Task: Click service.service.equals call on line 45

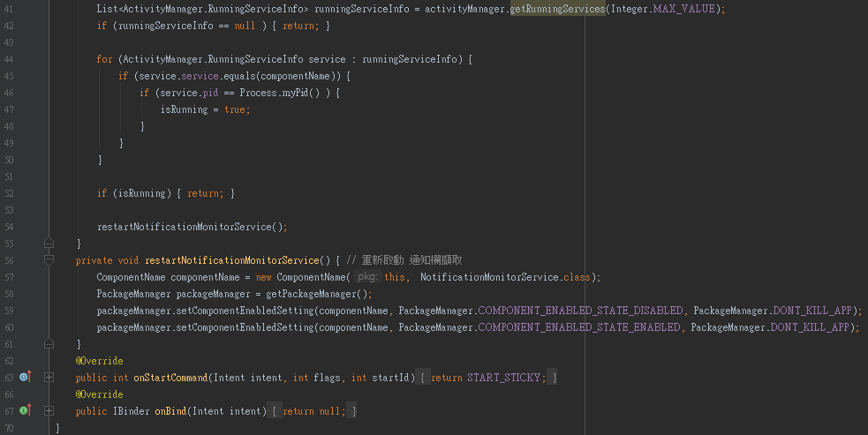Action: [x=239, y=76]
